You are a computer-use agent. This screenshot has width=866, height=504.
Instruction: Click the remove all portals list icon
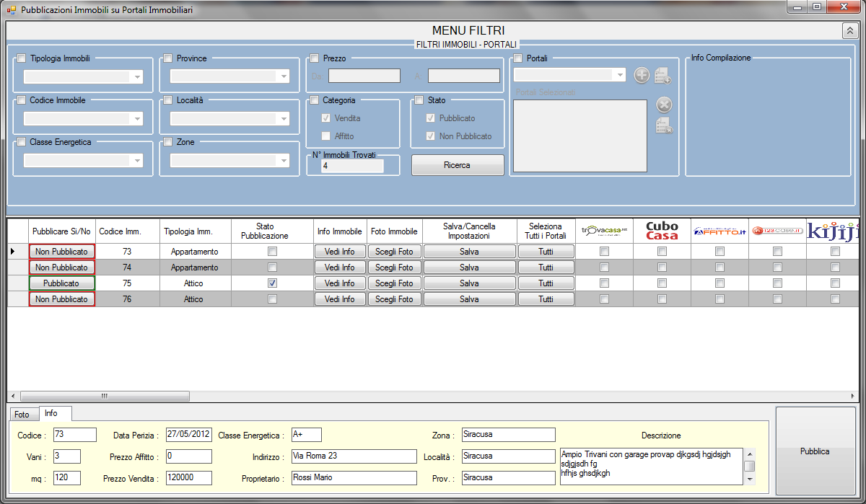(x=664, y=125)
